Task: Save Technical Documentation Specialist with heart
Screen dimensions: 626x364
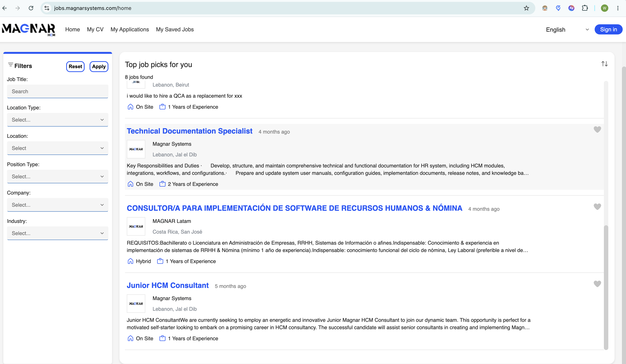Action: [x=597, y=129]
